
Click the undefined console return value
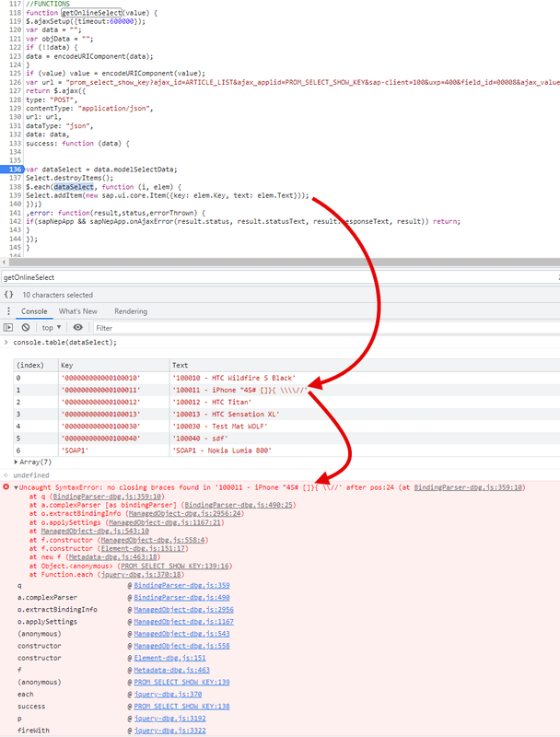point(31,475)
